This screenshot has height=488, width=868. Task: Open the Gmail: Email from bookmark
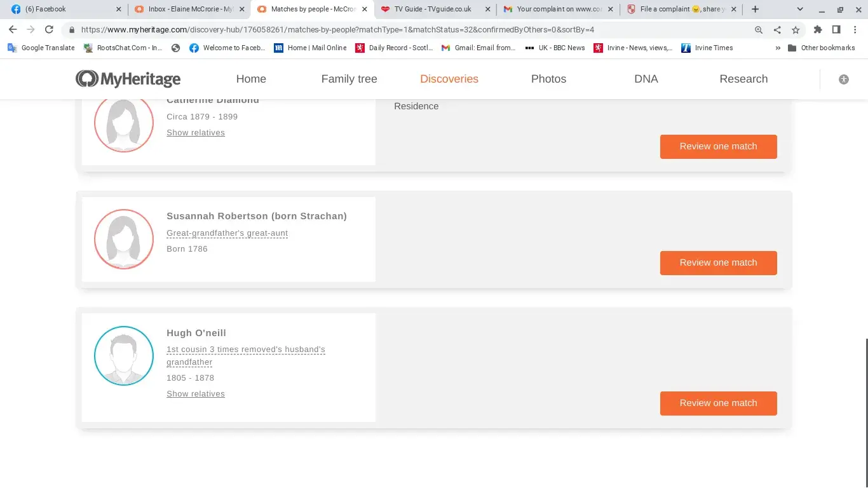click(478, 48)
